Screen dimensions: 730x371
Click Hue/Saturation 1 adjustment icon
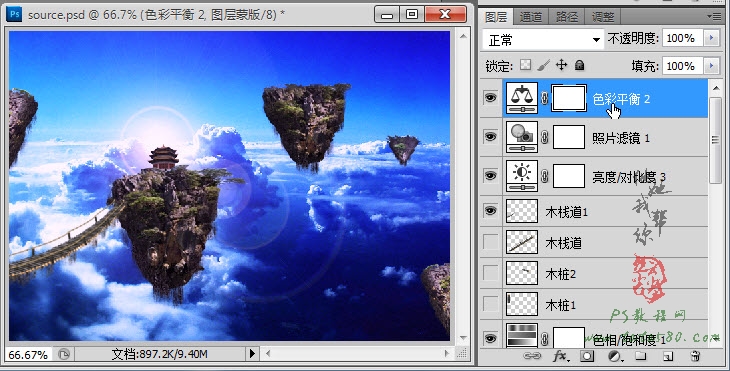[522, 336]
